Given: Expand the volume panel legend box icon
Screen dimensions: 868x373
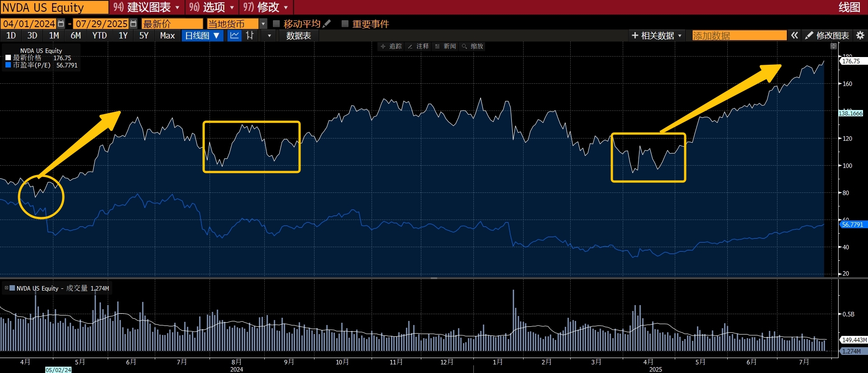Looking at the screenshot, I should click(x=6, y=288).
